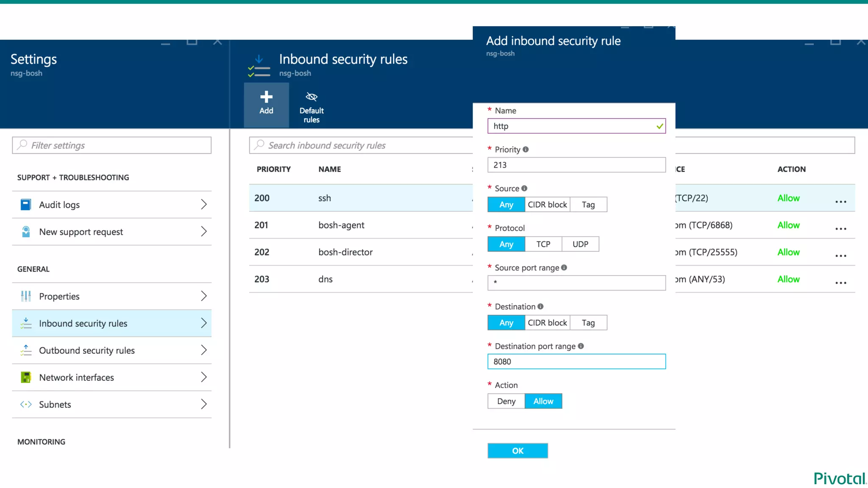
Task: Click the Filter settings search field
Action: (112, 145)
